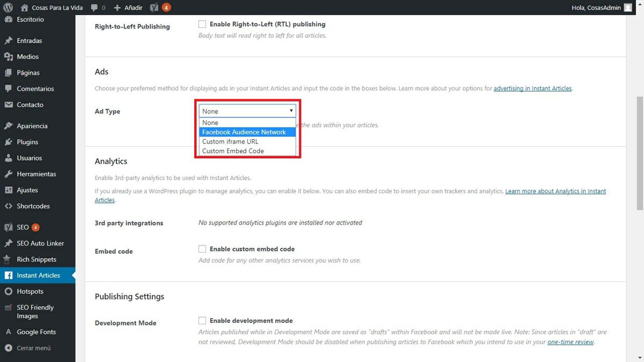Click the Instant Articles Facebook icon
644x362 pixels.
(8, 276)
